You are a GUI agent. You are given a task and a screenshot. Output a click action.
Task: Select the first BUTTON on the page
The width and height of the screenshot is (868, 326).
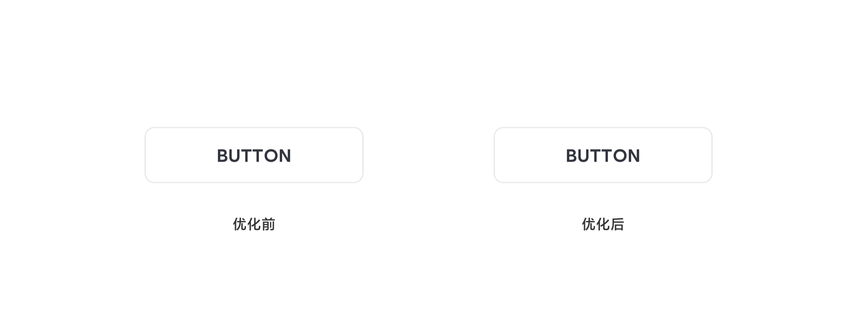(254, 155)
